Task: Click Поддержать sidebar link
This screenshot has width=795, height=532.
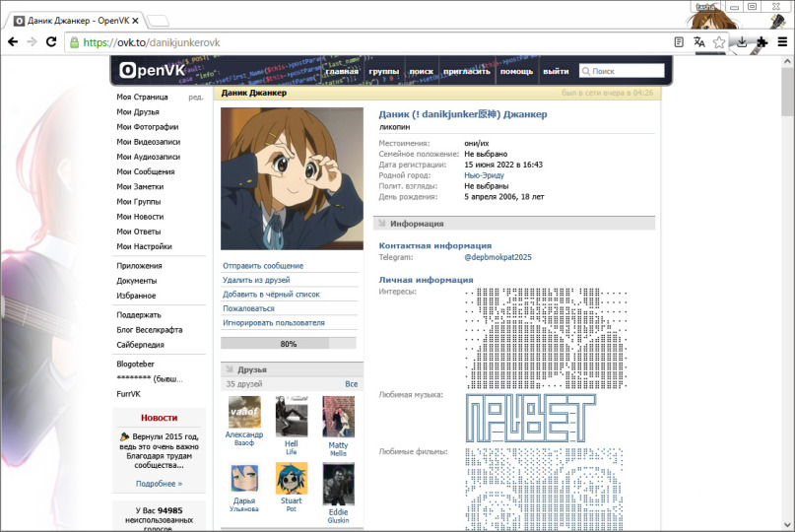Action: point(139,315)
